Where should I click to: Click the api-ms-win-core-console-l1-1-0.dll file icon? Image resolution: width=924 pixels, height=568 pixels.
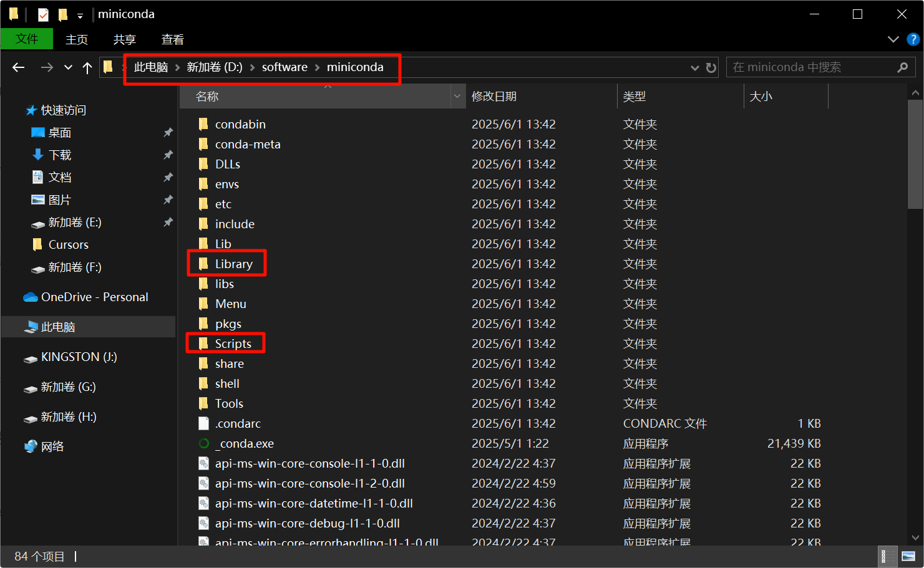point(203,463)
